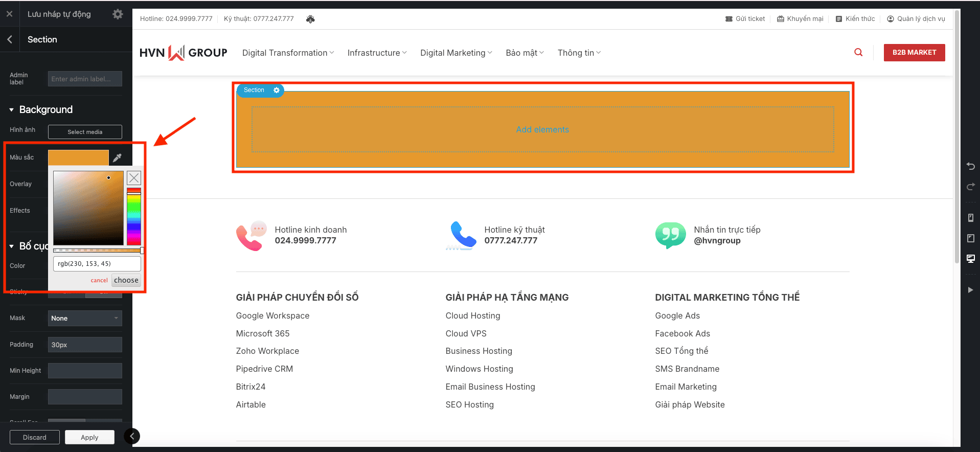Click hotline number 024.9999.7777 in body

306,241
